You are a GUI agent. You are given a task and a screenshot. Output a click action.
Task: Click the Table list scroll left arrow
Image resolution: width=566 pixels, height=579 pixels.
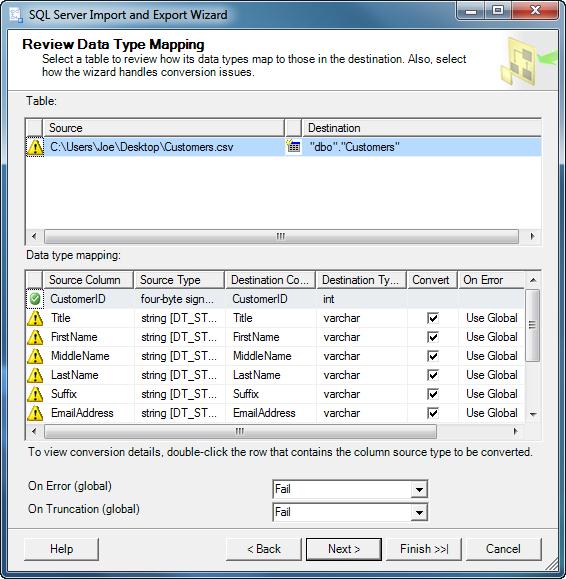[34, 236]
